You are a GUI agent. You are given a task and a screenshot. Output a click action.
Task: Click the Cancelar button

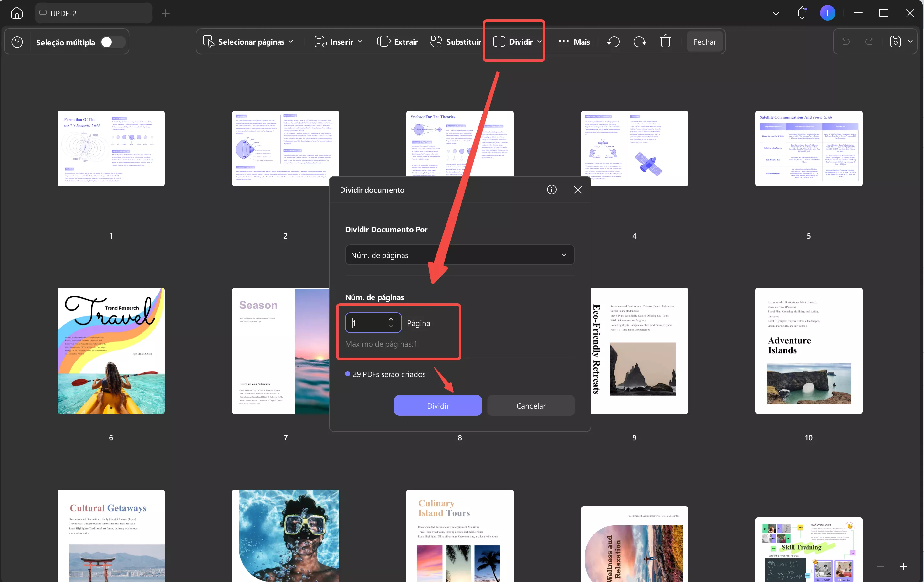531,406
